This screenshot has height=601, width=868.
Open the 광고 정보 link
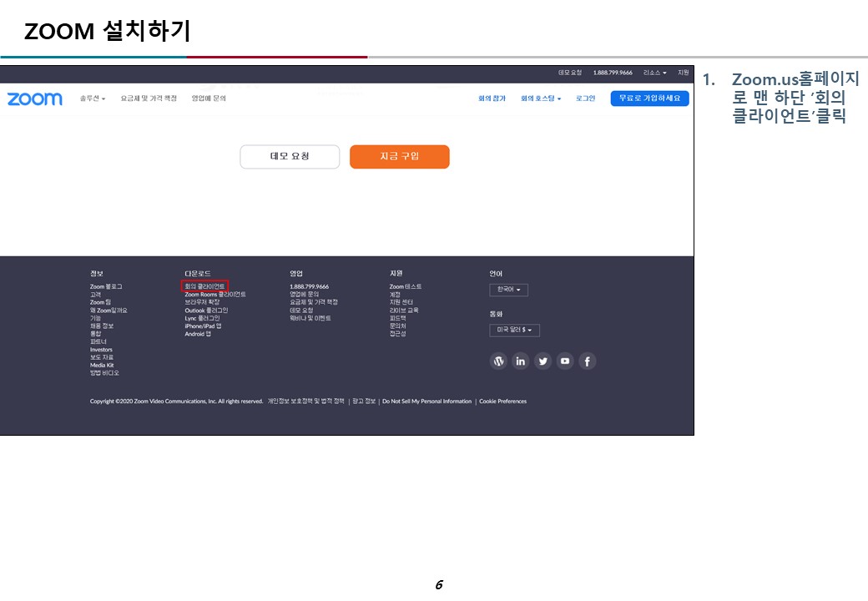point(364,402)
